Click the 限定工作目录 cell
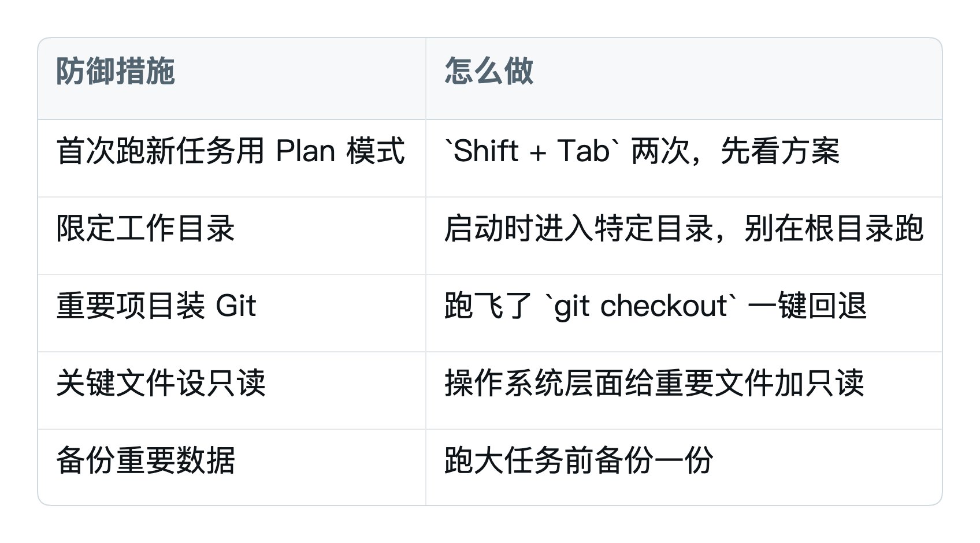Image resolution: width=980 pixels, height=543 pixels. (232, 236)
